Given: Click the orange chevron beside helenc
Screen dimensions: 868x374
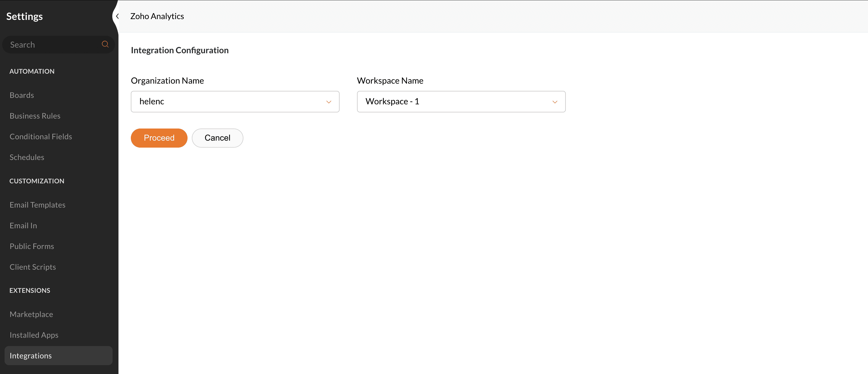Looking at the screenshot, I should click(329, 102).
